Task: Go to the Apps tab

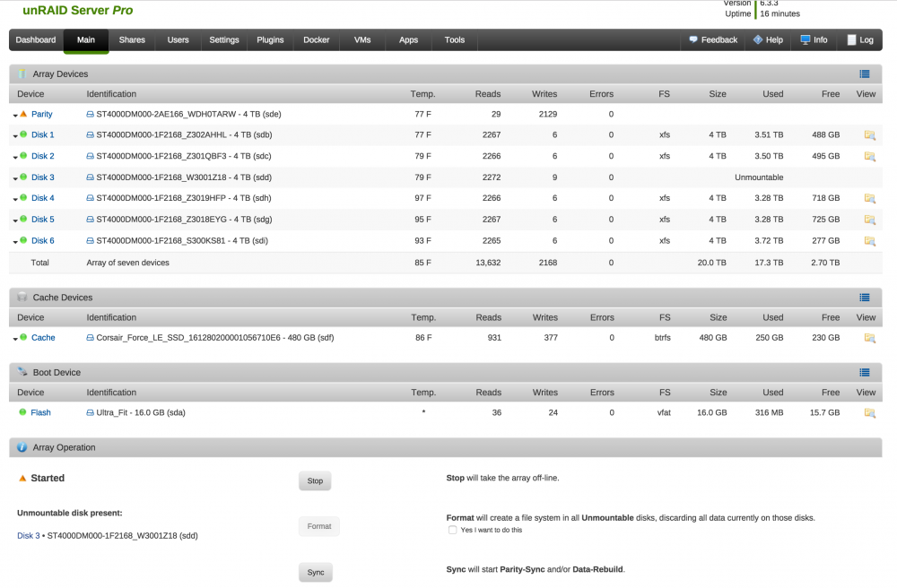Action: point(408,40)
